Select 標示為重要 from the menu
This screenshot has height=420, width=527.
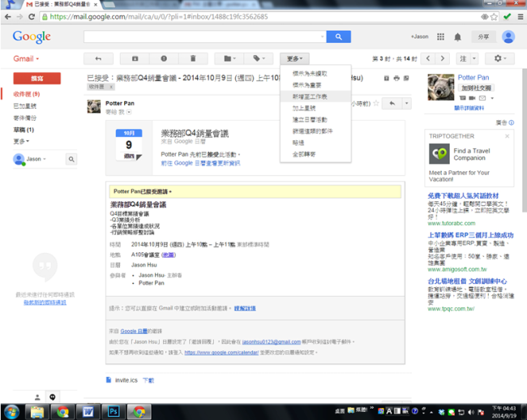click(315, 85)
